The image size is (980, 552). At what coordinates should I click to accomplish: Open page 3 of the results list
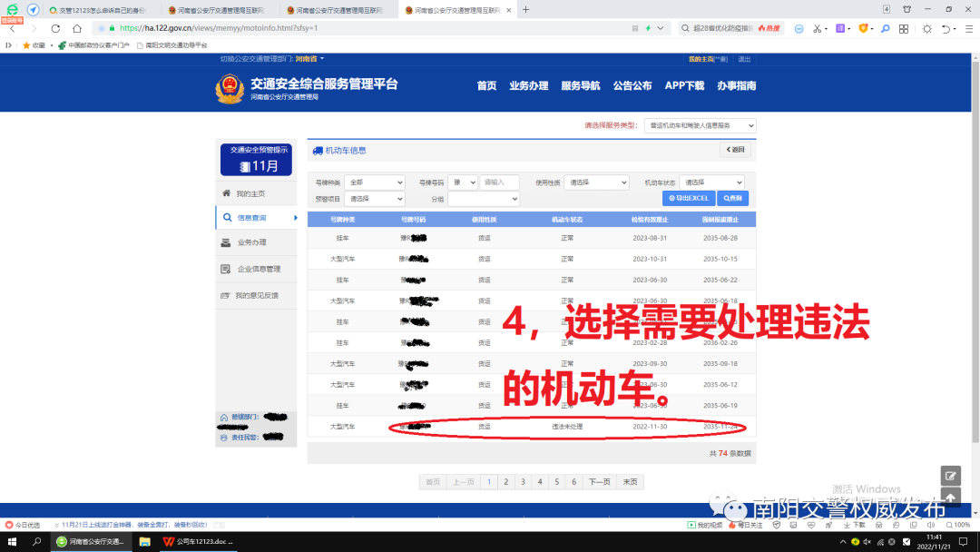pos(523,481)
